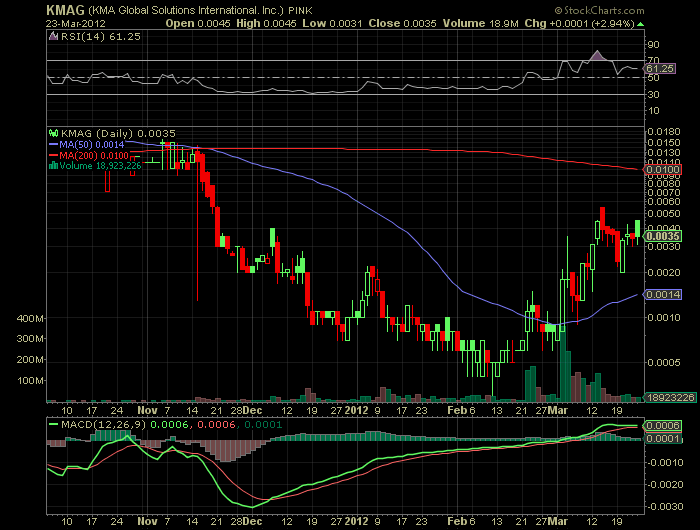
Task: Click the KMAG (Daily) 0.0035 legend text
Action: (x=118, y=133)
